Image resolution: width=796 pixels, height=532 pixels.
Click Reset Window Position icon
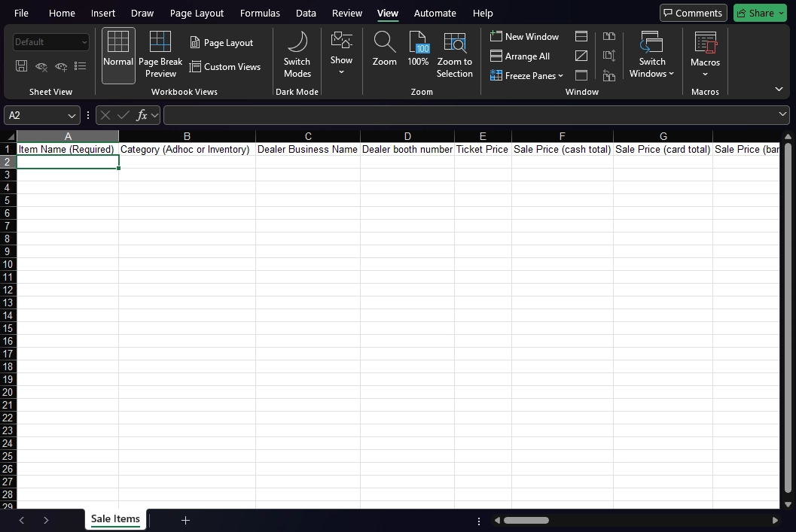click(609, 75)
